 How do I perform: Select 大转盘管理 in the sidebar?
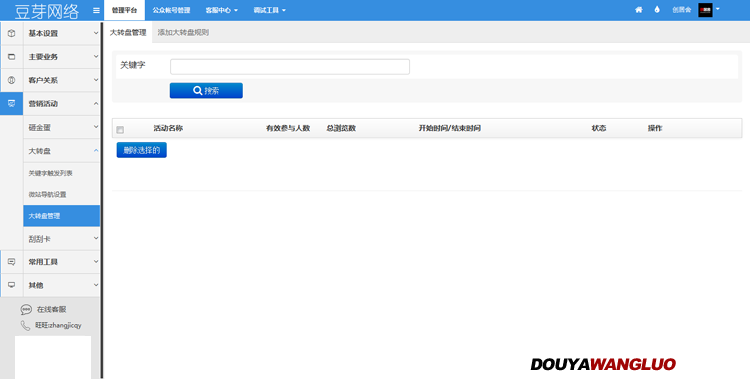coord(62,216)
